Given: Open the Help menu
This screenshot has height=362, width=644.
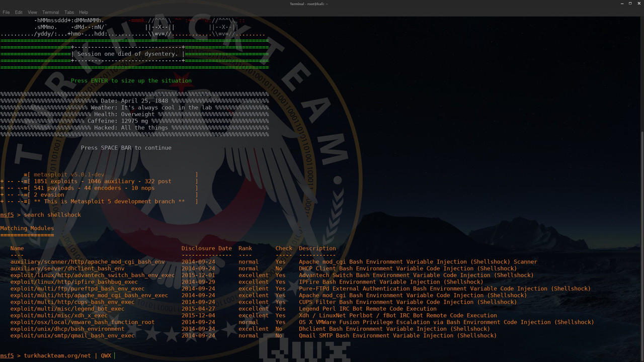Looking at the screenshot, I should 84,12.
